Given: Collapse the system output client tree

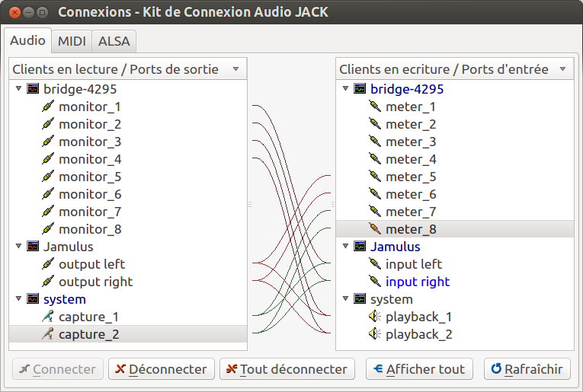Looking at the screenshot, I should (19, 299).
